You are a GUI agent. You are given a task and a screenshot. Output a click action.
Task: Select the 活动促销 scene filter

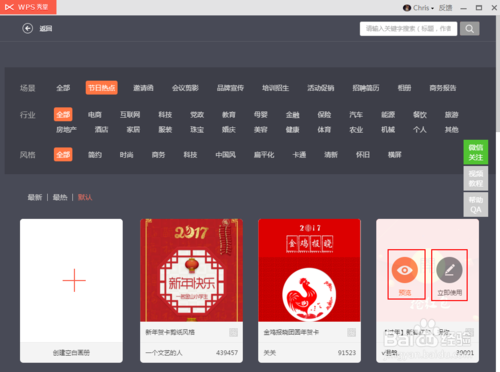(321, 88)
